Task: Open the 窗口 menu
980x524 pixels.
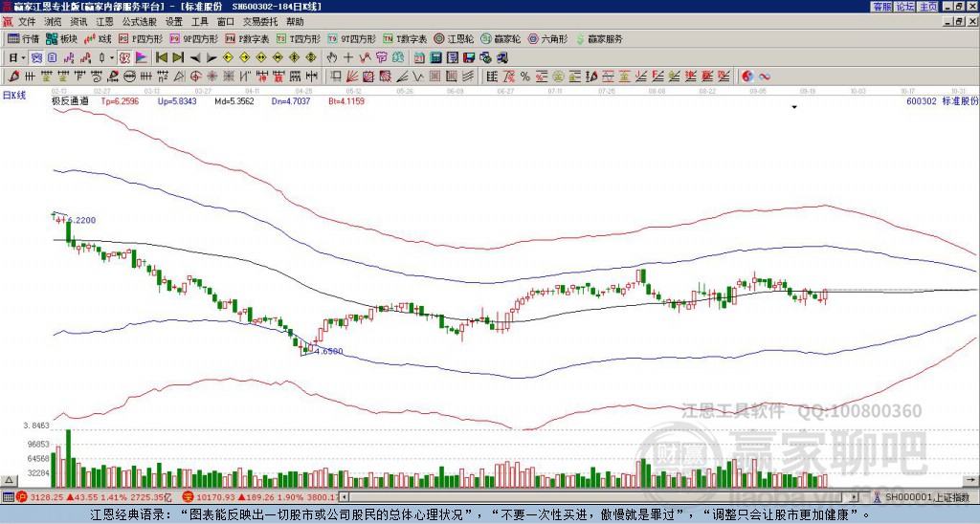Action: 226,22
